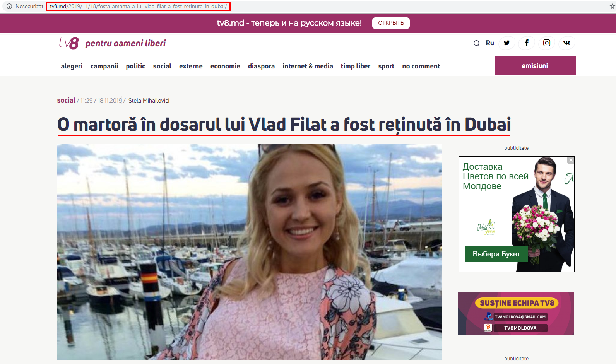
Task: Open TV8 VK page icon
Action: pos(567,43)
